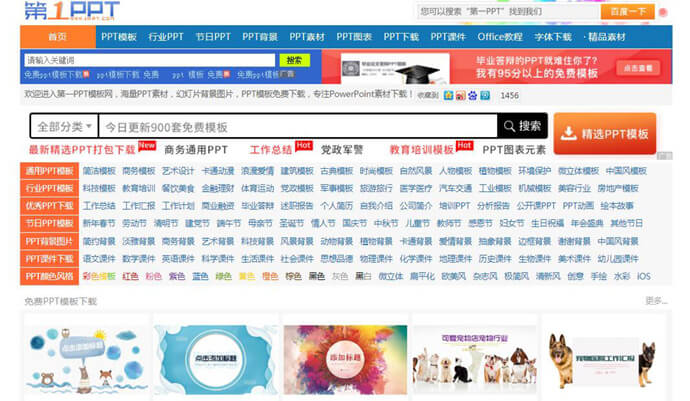Click the green 搜索 button in blue ad
Viewport: 690px width, 401px height.
[294, 60]
